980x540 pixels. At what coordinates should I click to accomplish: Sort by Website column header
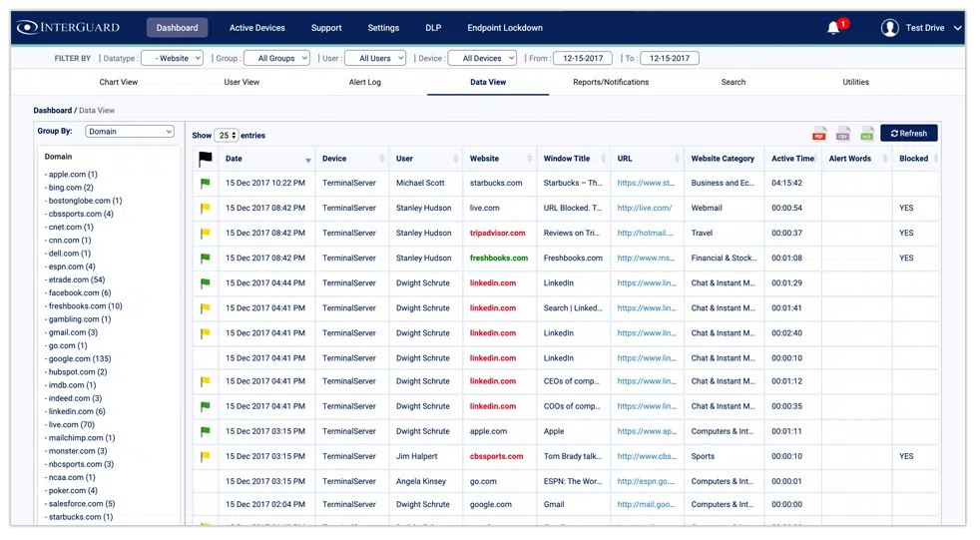tap(499, 159)
